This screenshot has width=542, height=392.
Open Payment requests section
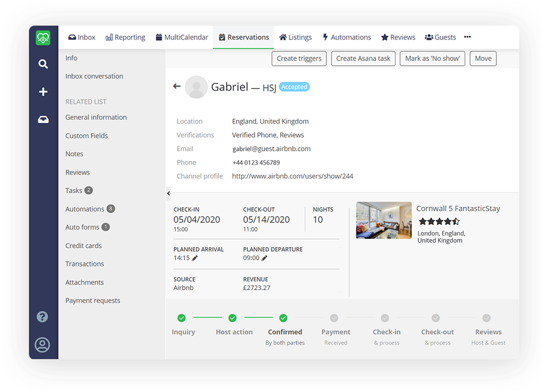(92, 301)
